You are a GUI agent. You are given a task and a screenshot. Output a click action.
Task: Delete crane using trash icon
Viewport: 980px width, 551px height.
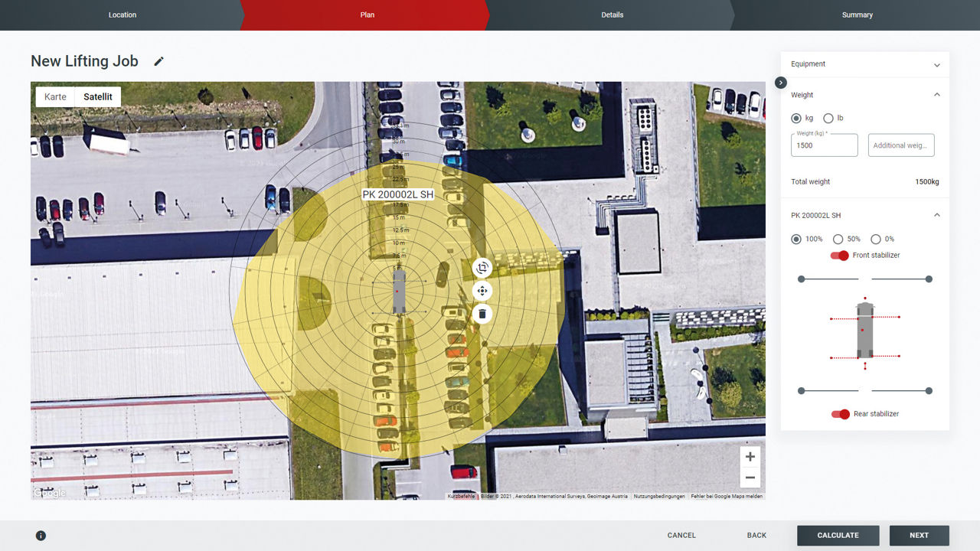pos(482,314)
